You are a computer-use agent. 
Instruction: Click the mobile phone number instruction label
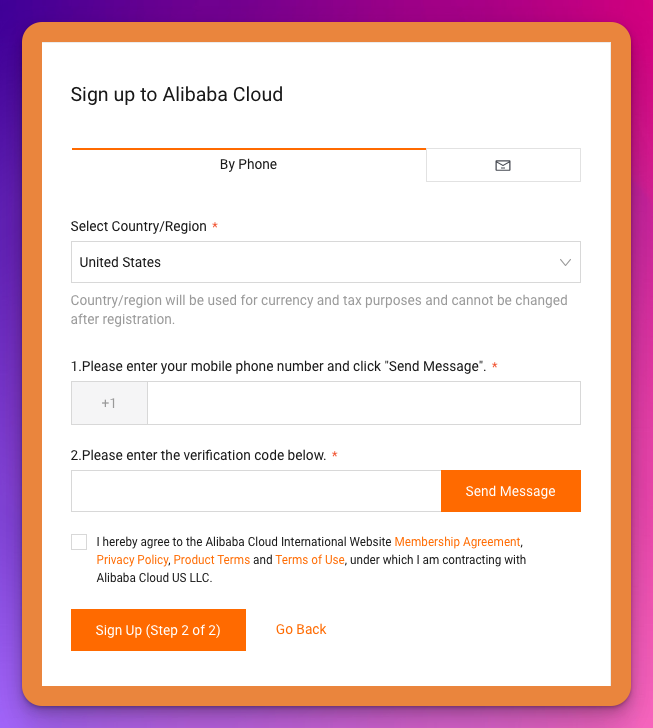click(x=278, y=367)
